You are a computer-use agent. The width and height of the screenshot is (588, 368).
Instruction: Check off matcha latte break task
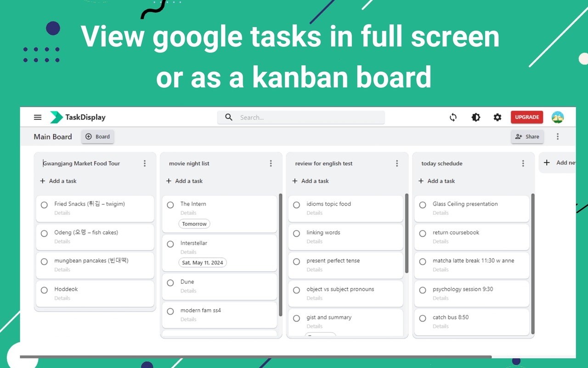[x=423, y=261]
